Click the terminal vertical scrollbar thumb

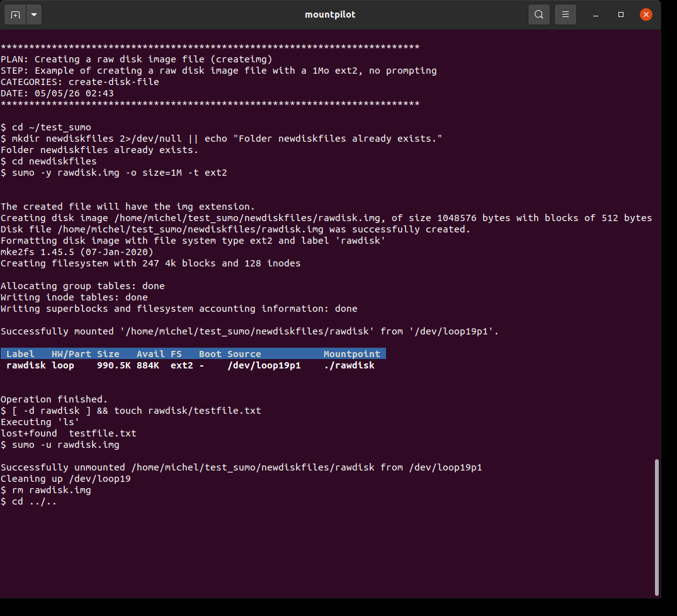click(657, 527)
